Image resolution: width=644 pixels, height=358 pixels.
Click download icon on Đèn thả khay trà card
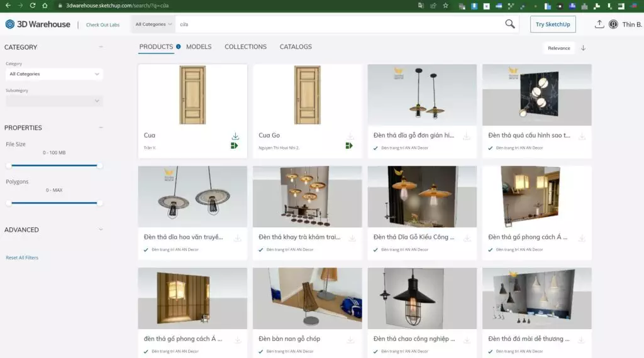click(352, 238)
